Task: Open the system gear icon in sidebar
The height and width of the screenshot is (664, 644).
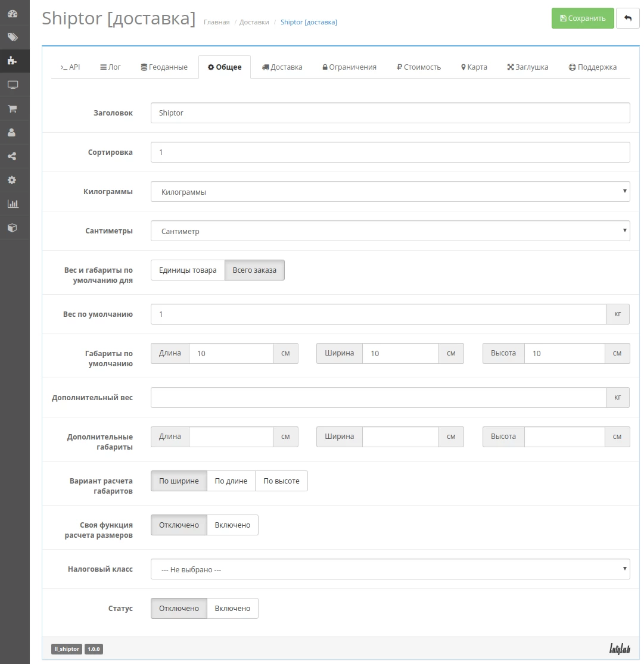Action: [x=13, y=180]
